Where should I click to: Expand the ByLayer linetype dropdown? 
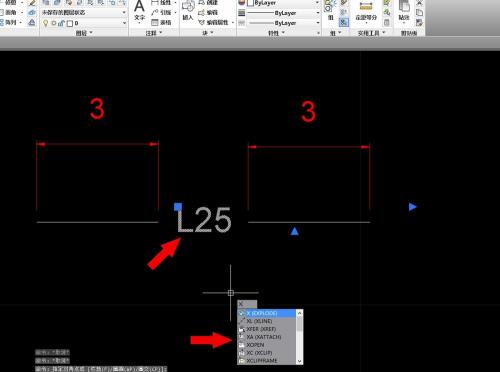[284, 13]
